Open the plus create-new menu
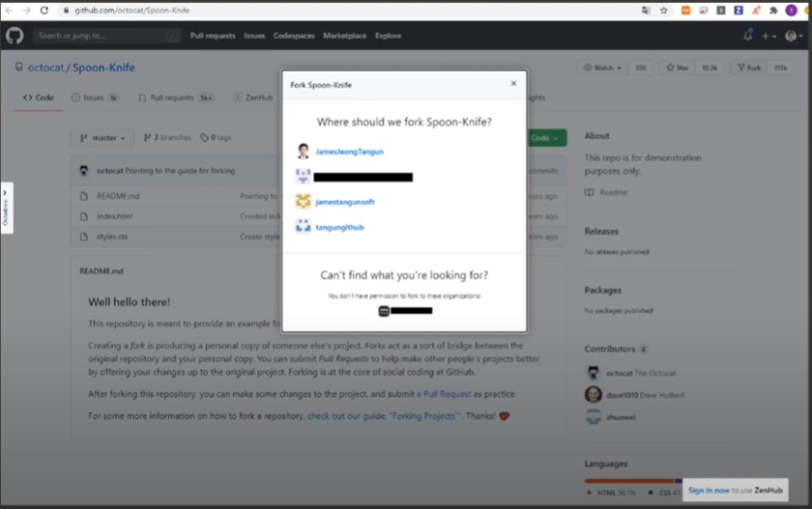This screenshot has width=812, height=509. pos(768,36)
